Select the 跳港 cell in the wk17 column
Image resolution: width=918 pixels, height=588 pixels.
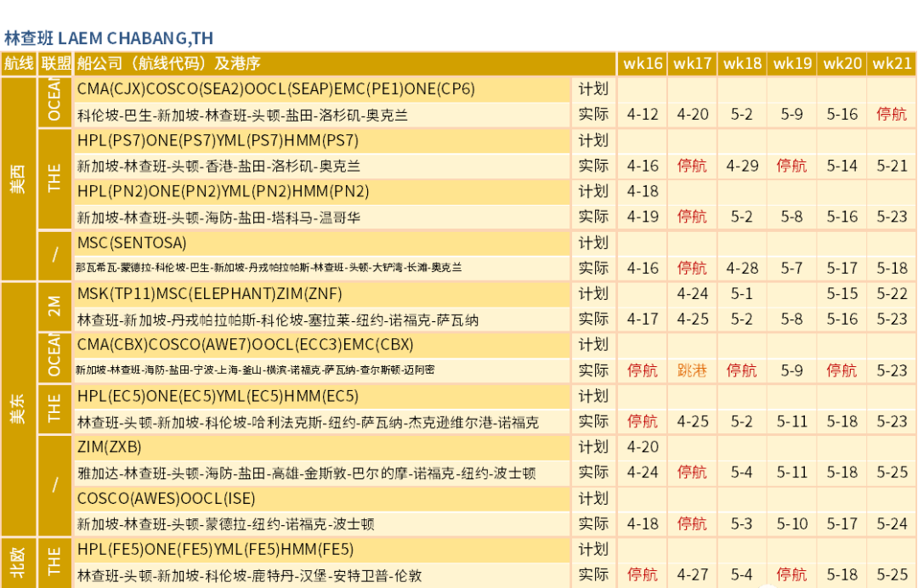692,370
